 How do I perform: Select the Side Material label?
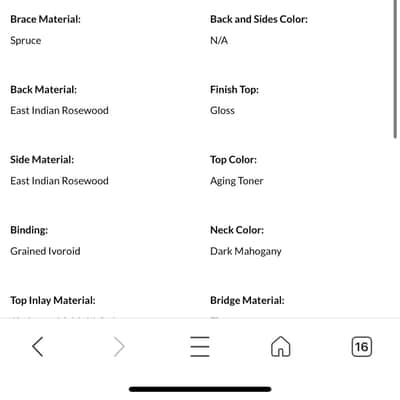click(x=42, y=160)
